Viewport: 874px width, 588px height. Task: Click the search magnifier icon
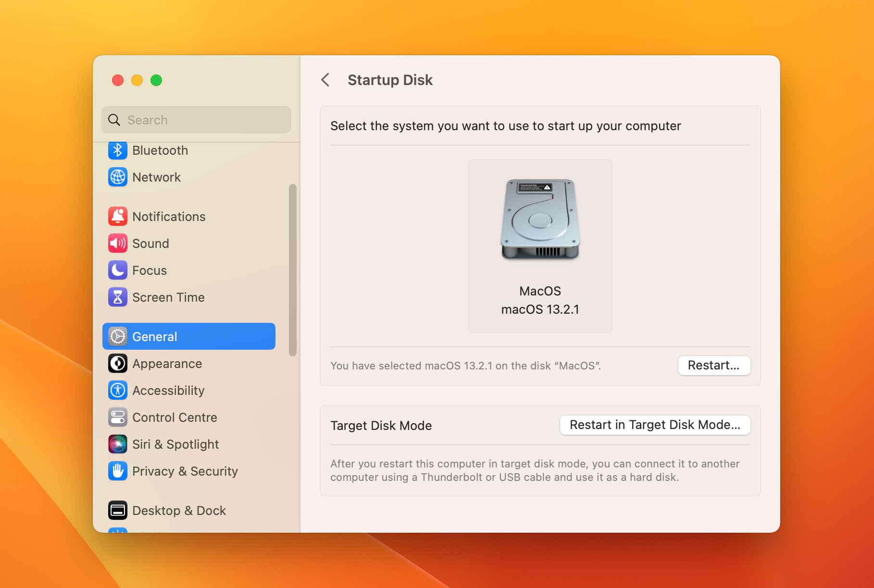pos(114,120)
